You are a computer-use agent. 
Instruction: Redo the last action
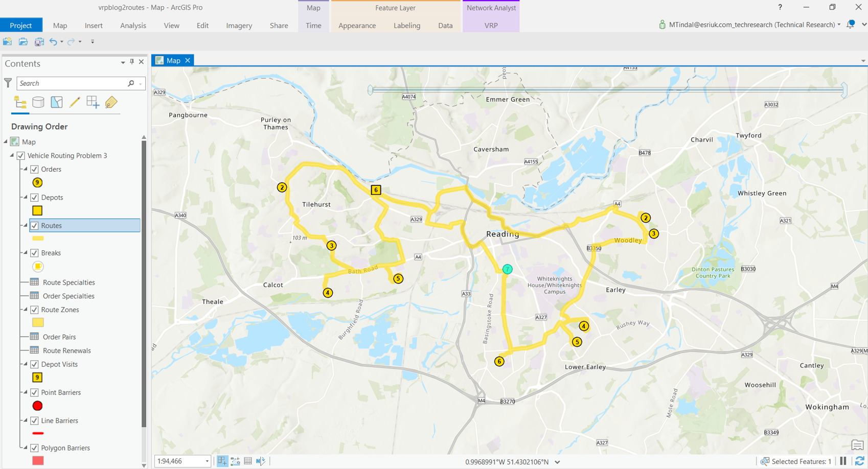(x=71, y=42)
